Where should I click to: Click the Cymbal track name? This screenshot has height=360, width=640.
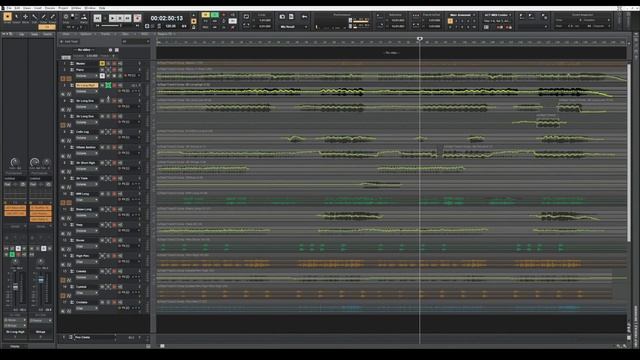point(81,287)
